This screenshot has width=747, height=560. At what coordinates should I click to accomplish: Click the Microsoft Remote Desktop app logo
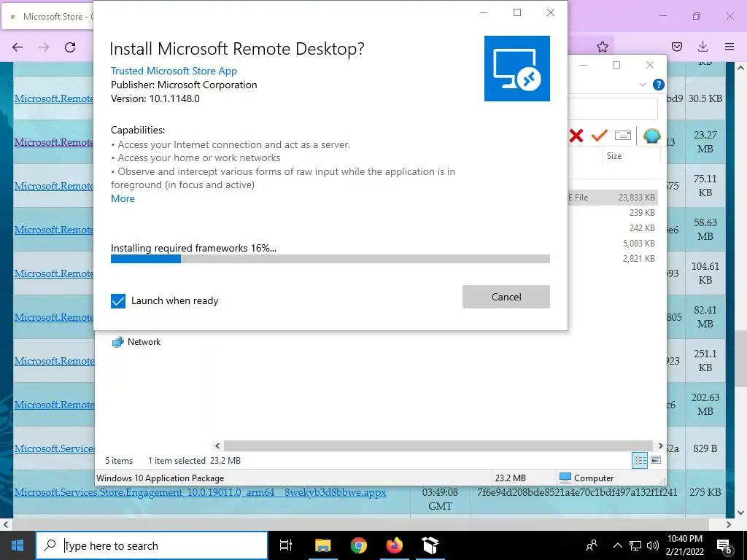[x=517, y=69]
